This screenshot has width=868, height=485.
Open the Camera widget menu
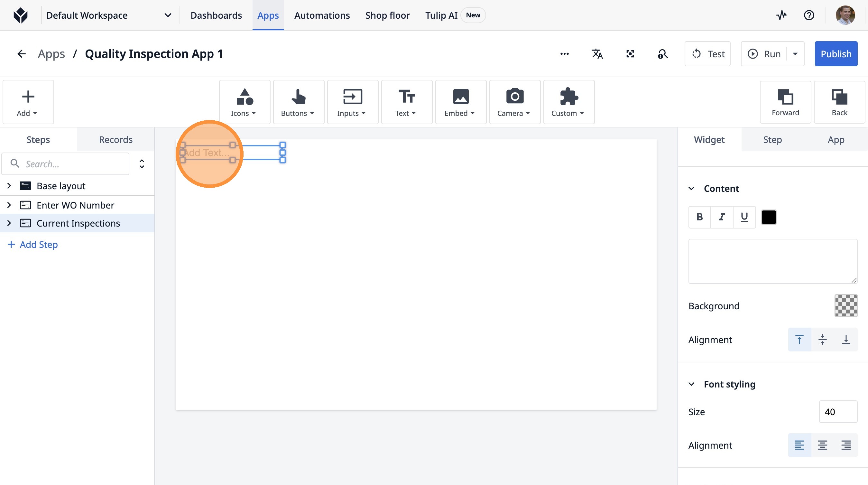pos(514,102)
